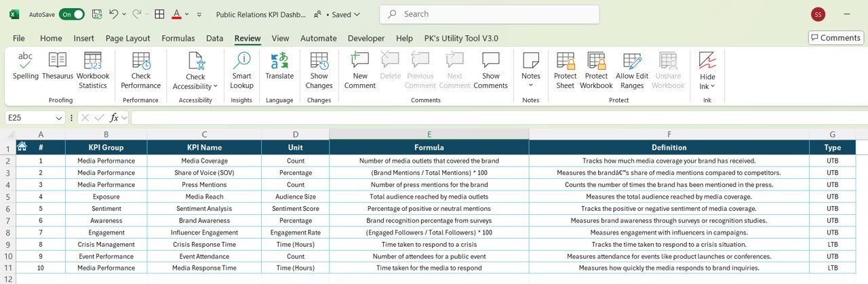Image resolution: width=868 pixels, height=284 pixels.
Task: Select the Share of Voice (SOV) cell
Action: tap(204, 173)
